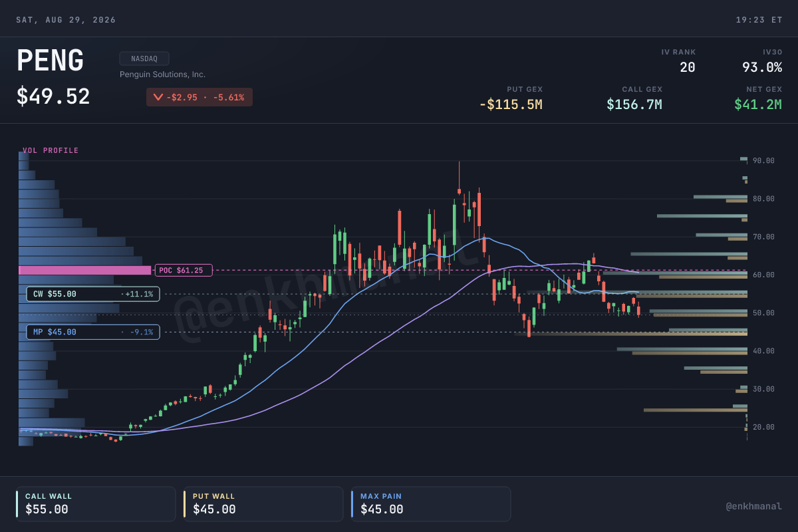Click the down arrow icon in change badge

[158, 97]
